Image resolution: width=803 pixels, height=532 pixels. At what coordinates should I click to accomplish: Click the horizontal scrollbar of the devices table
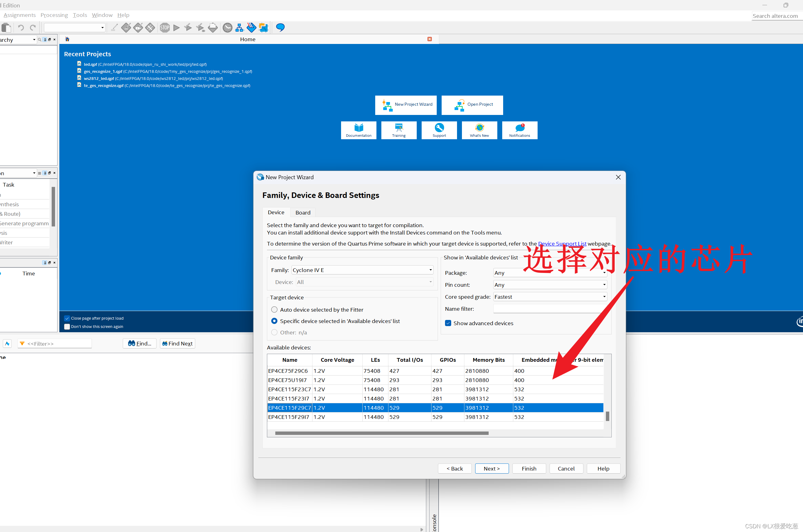pos(382,433)
